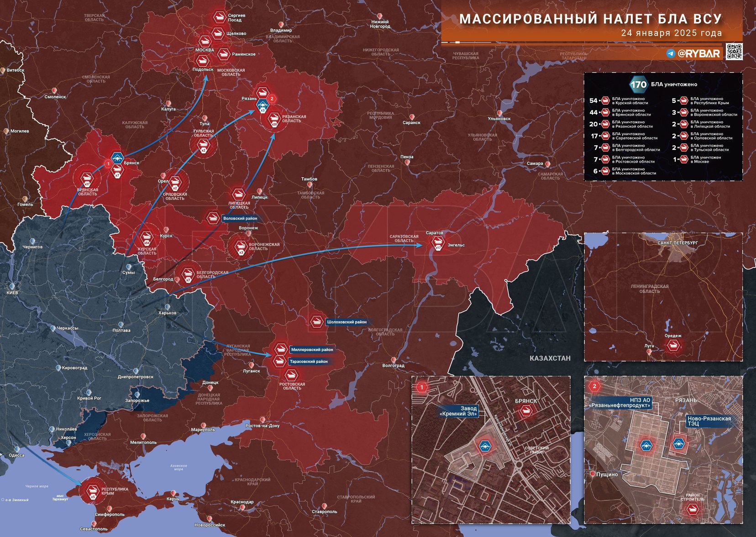756x537 pixels.
Task: Click marker number 2 in the Рязань inset
Action: [594, 386]
